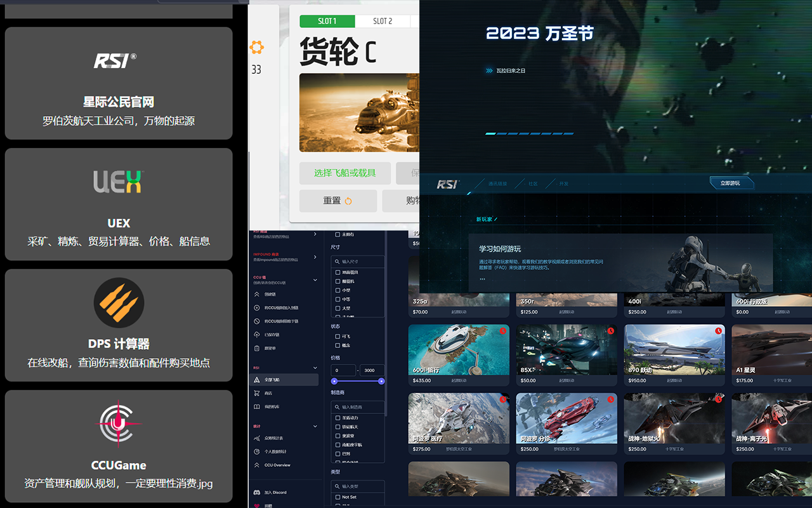The width and height of the screenshot is (812, 508).
Task: Click the $435.00 price of 600i 旅行
Action: click(x=422, y=381)
